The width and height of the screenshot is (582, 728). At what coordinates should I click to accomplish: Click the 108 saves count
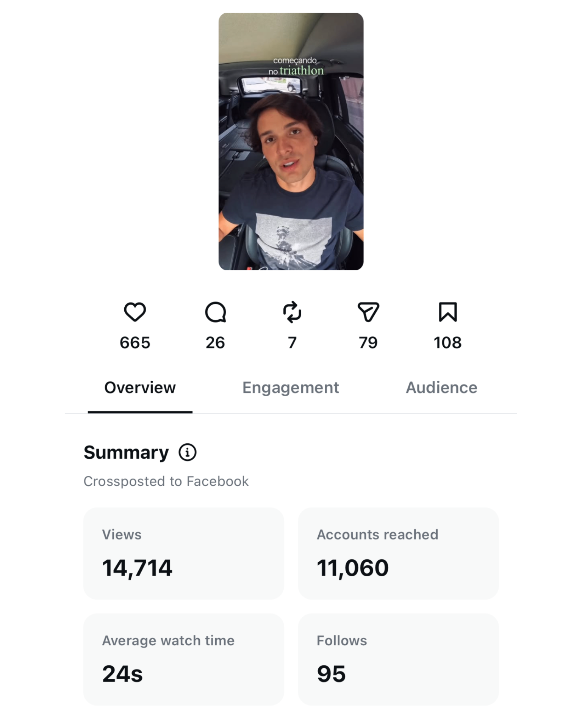pos(447,343)
